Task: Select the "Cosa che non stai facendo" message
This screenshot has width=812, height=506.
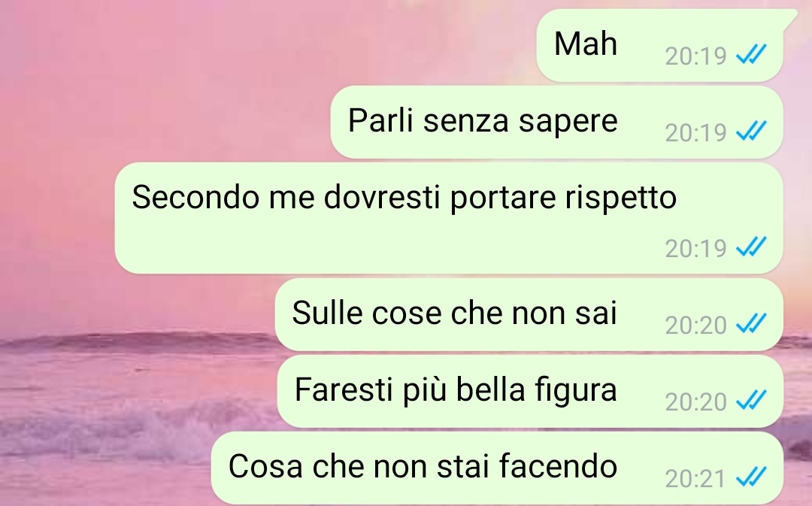Action: pyautogui.click(x=497, y=468)
